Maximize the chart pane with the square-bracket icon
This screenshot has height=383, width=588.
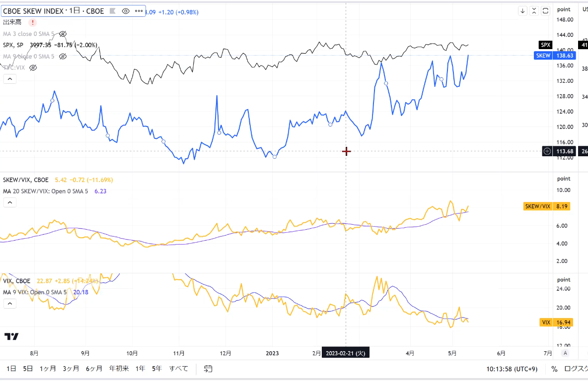pyautogui.click(x=546, y=11)
